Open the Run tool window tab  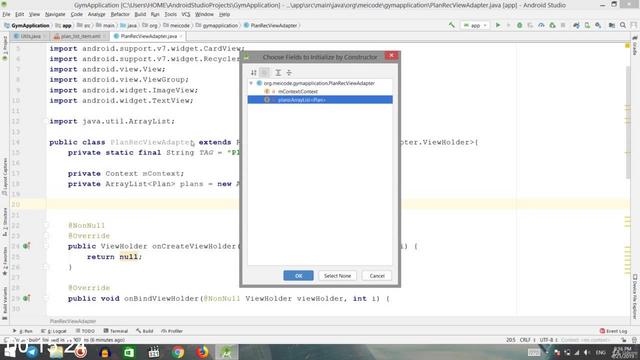tap(23, 331)
